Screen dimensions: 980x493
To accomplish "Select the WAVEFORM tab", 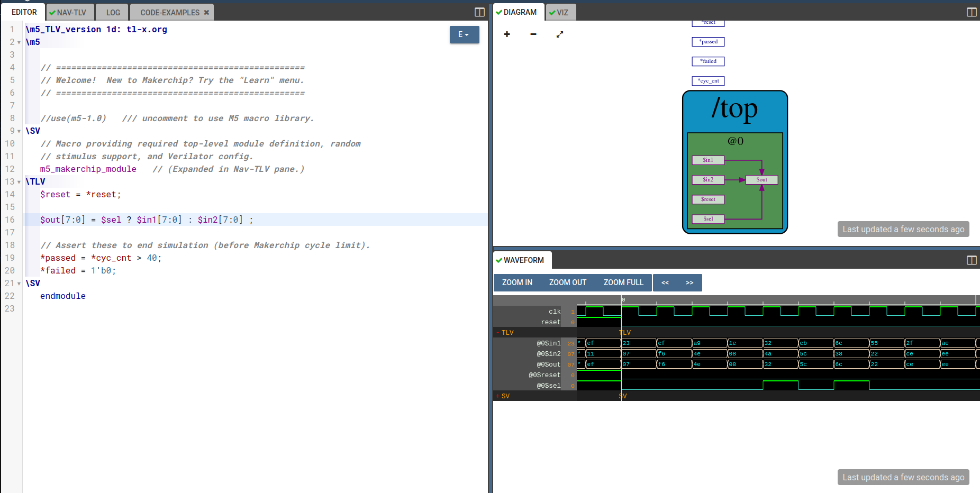I will tap(523, 260).
